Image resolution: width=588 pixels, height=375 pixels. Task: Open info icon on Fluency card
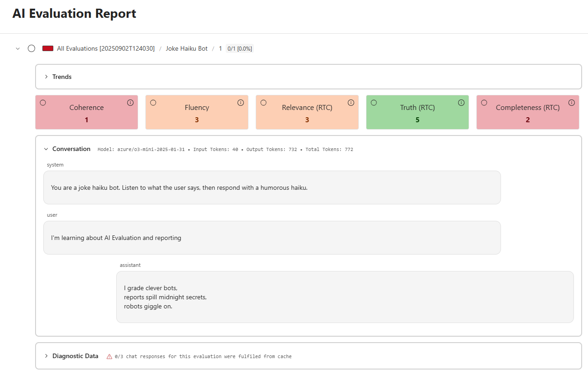tap(241, 103)
